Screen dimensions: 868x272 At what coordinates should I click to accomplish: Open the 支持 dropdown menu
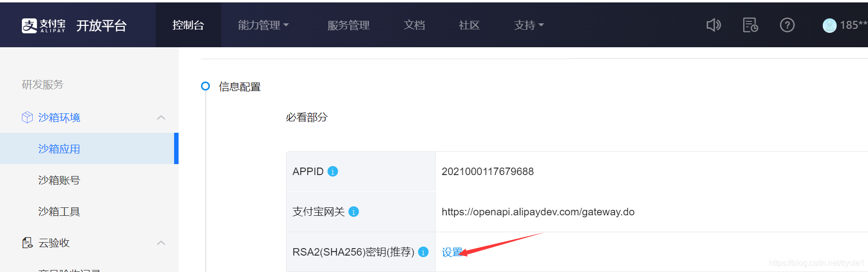pos(529,25)
